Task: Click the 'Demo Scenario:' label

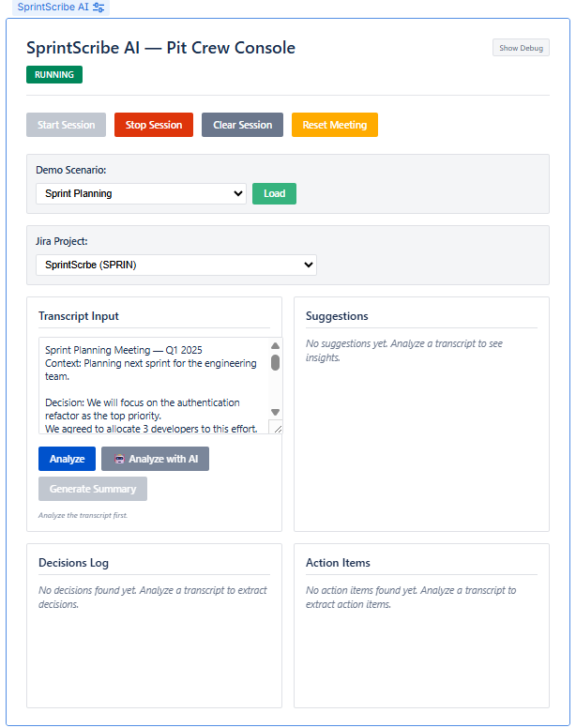Action: click(x=71, y=170)
